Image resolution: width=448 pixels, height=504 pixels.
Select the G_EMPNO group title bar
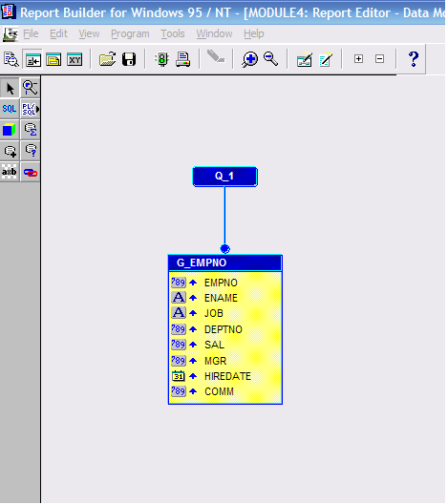point(225,262)
